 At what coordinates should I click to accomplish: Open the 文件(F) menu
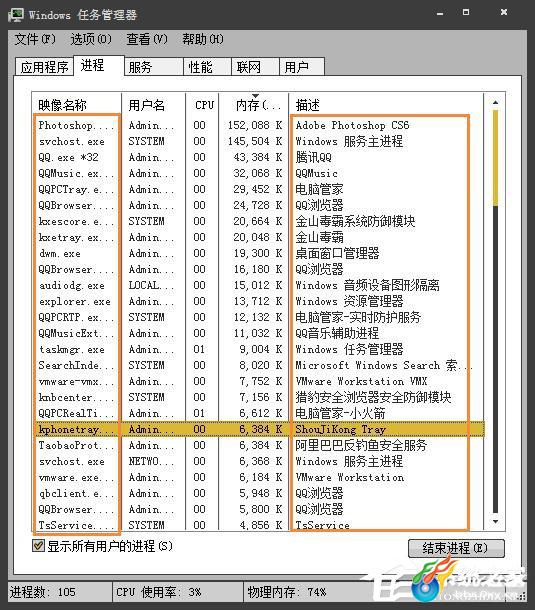point(35,39)
